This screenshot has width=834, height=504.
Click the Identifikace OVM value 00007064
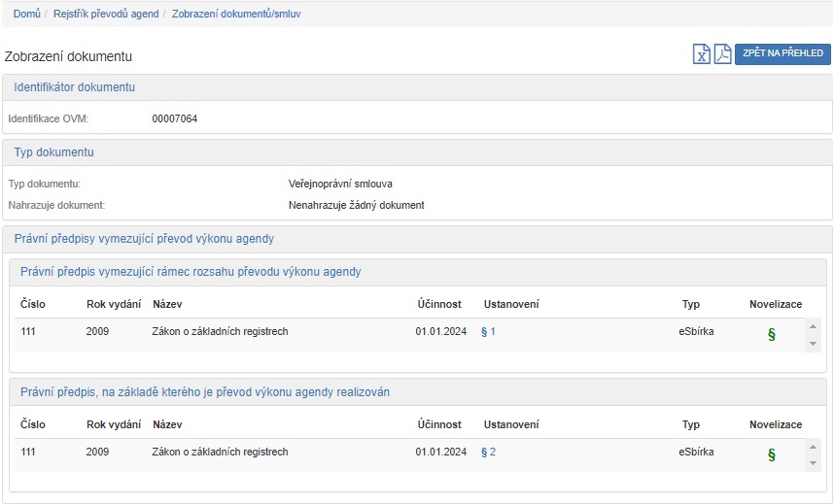(175, 118)
